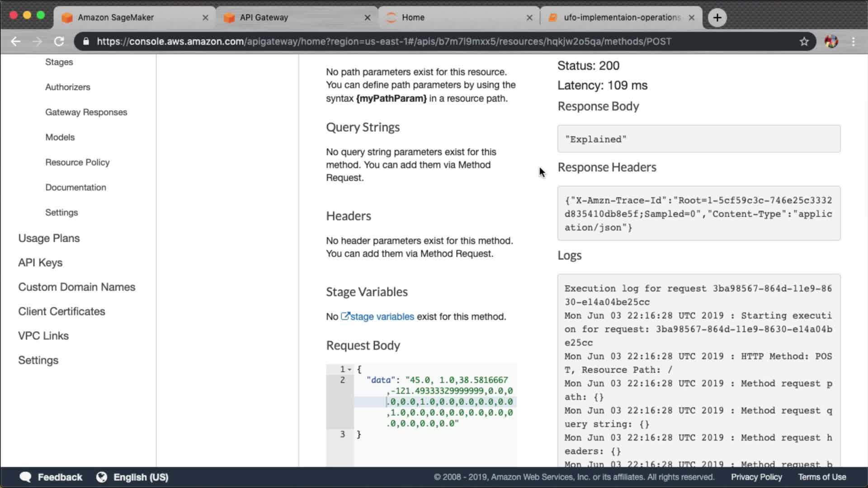Reload the page with the refresh icon
The height and width of the screenshot is (488, 868).
coord(59,42)
